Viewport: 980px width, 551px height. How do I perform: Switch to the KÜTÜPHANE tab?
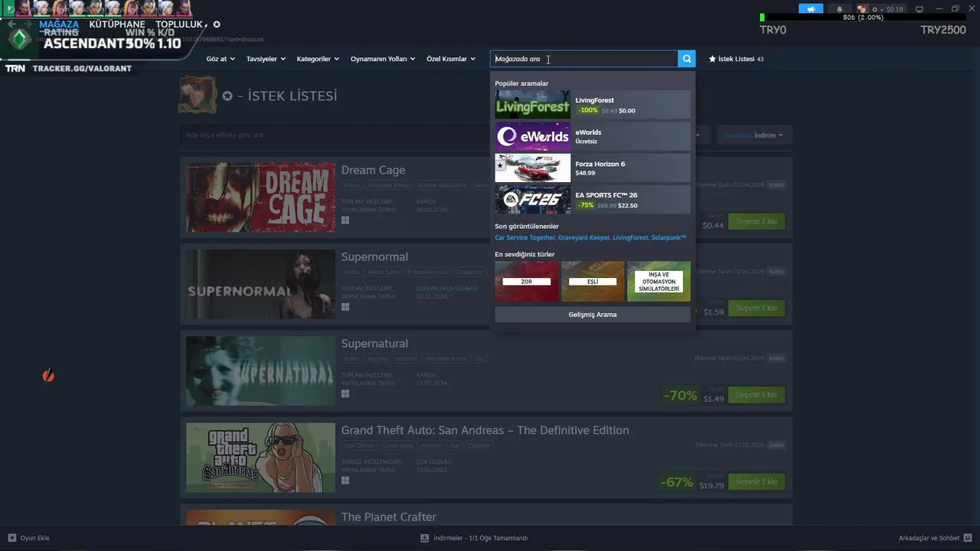(117, 24)
